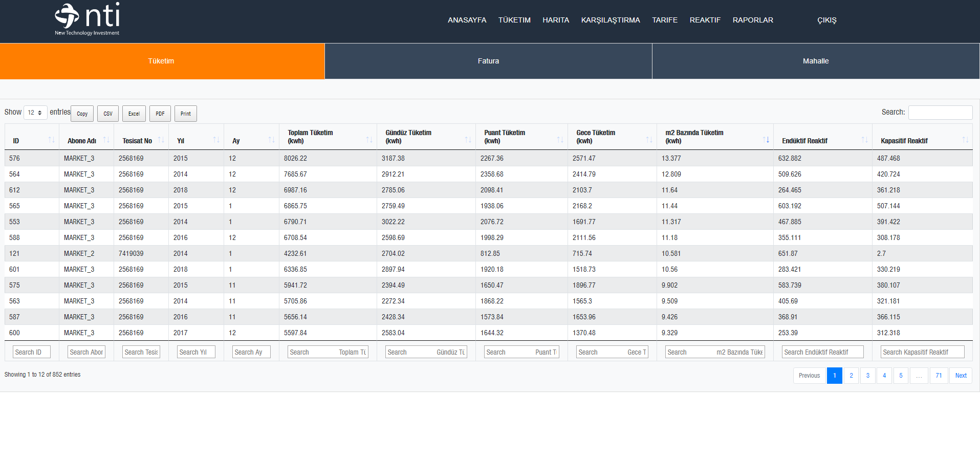Go to pagination page 4

point(884,376)
